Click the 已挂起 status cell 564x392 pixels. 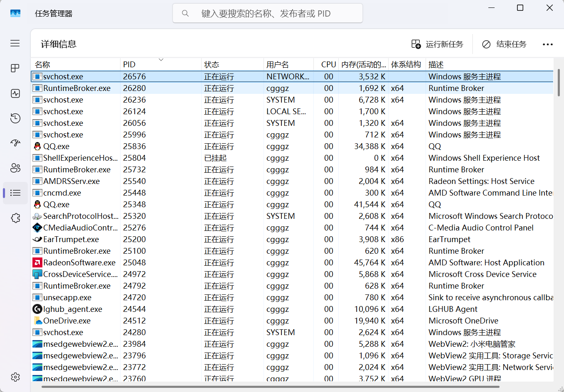click(x=215, y=158)
